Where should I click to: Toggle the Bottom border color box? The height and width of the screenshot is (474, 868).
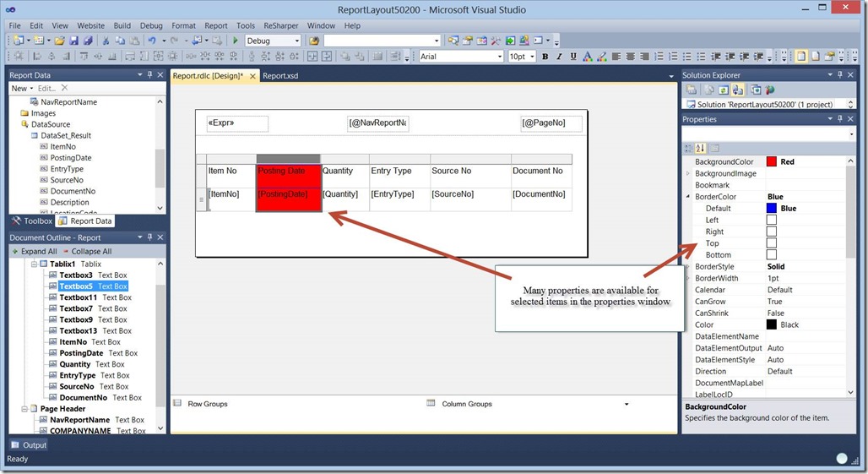771,254
